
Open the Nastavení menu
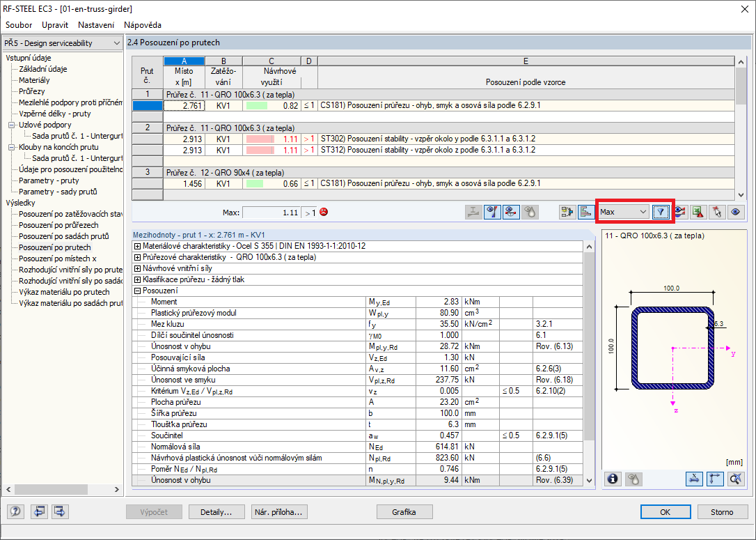pyautogui.click(x=96, y=25)
